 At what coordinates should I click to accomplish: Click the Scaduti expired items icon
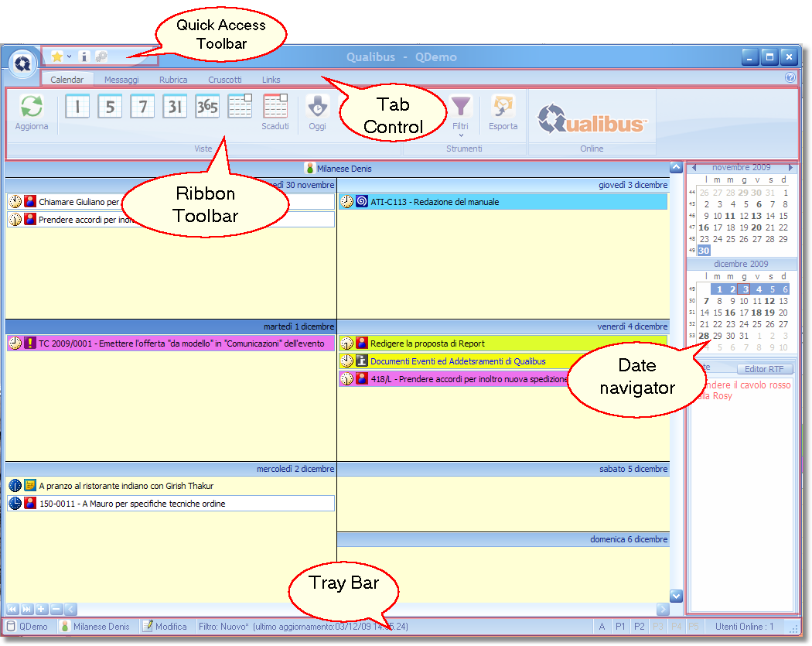click(x=275, y=107)
